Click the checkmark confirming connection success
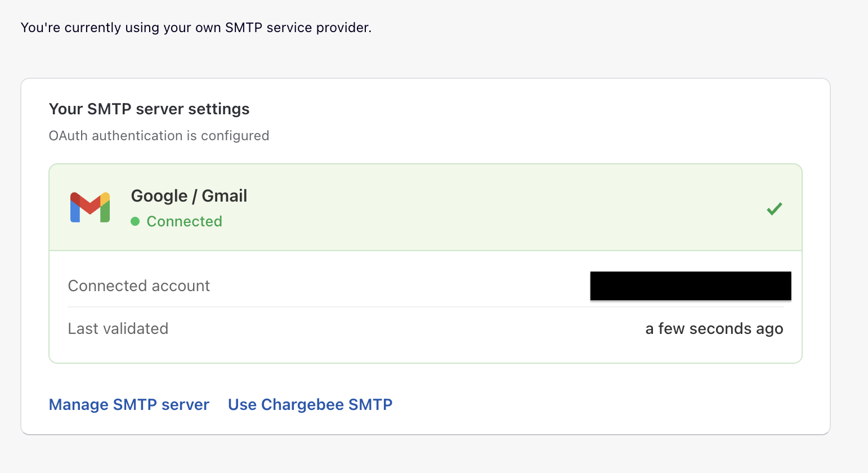868x473 pixels. pyautogui.click(x=775, y=208)
